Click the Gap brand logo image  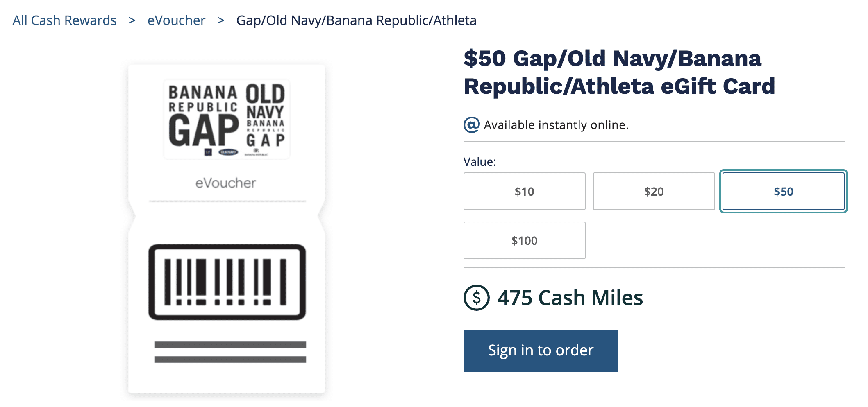point(227,119)
